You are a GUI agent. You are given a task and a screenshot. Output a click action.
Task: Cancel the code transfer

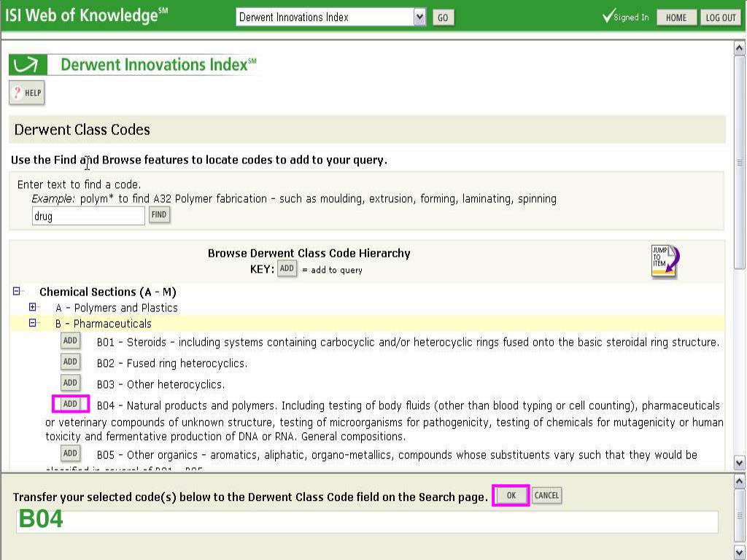coord(546,495)
